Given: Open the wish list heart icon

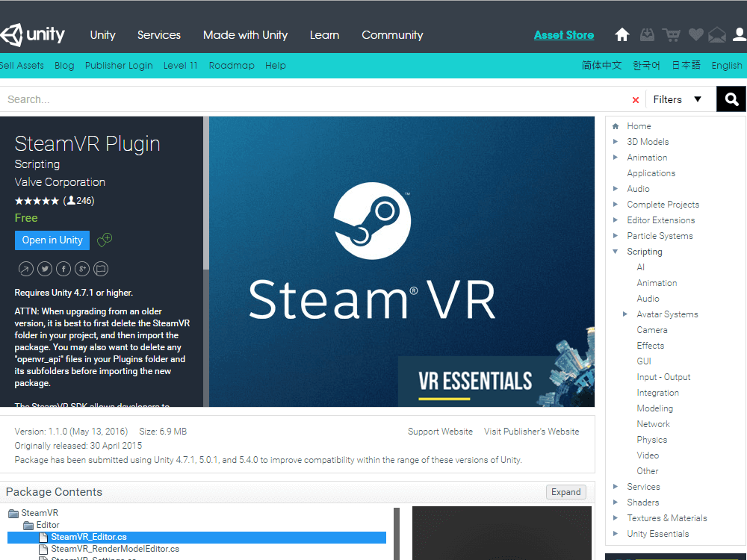Looking at the screenshot, I should tap(695, 35).
